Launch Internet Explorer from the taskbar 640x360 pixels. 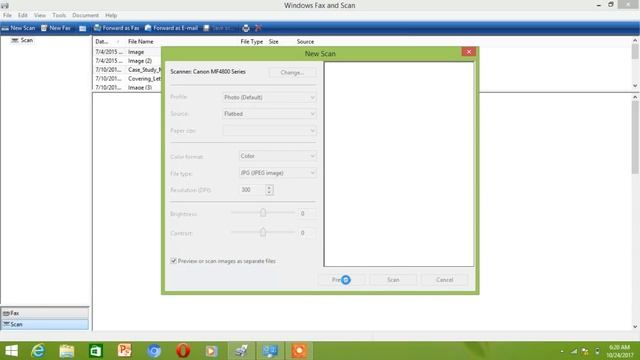(38, 351)
